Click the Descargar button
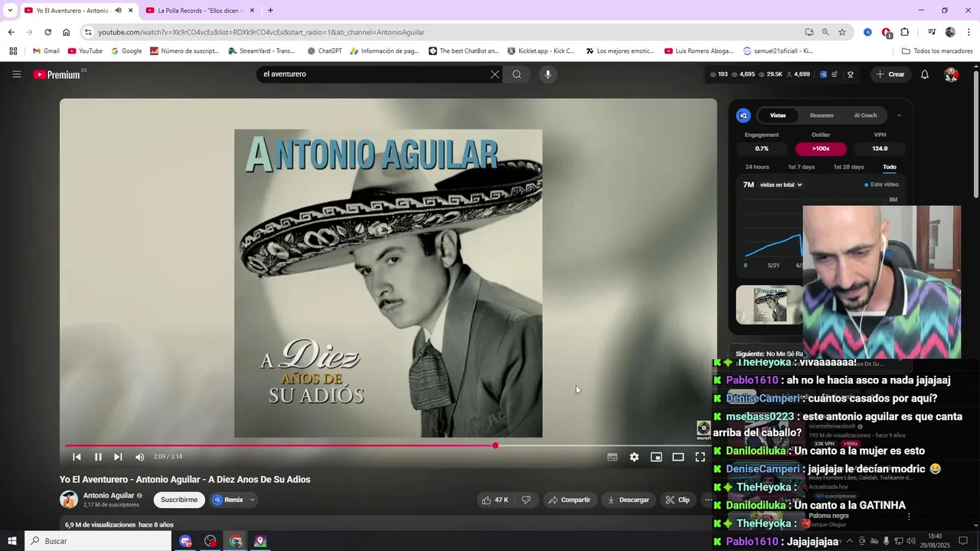 (628, 500)
